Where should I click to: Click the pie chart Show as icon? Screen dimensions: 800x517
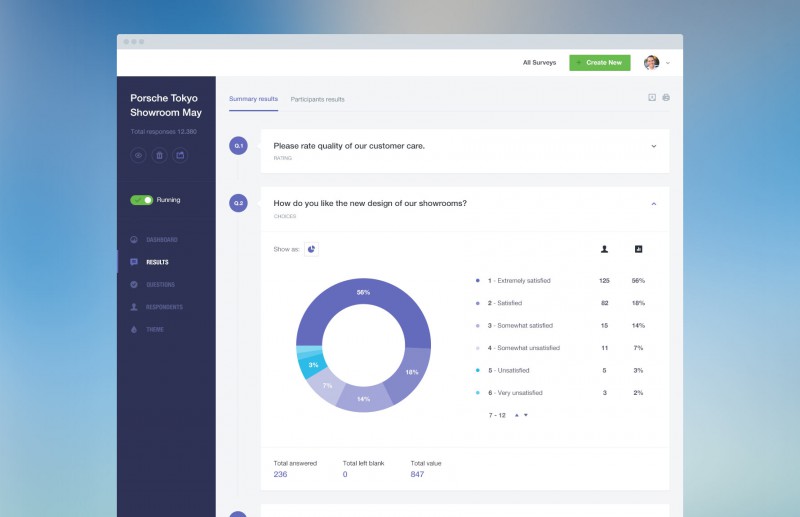pyautogui.click(x=311, y=249)
